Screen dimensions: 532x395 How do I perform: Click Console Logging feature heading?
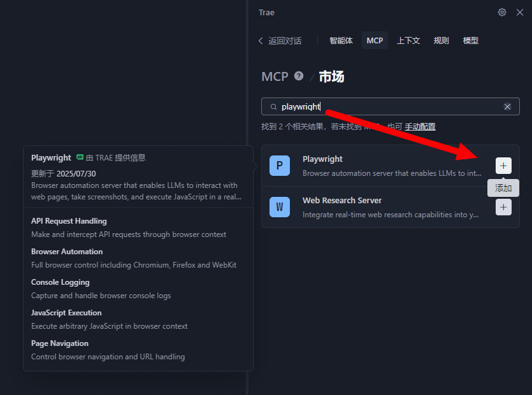click(x=61, y=282)
